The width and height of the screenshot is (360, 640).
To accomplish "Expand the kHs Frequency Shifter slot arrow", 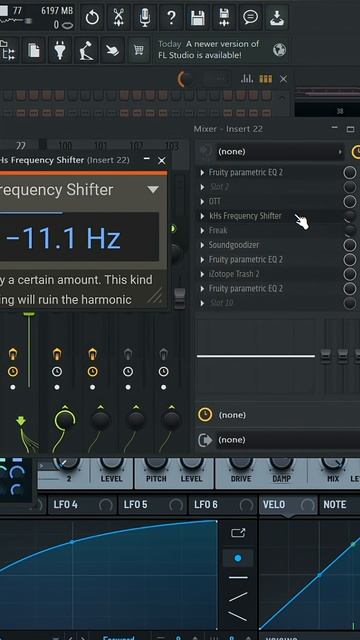I will point(202,216).
